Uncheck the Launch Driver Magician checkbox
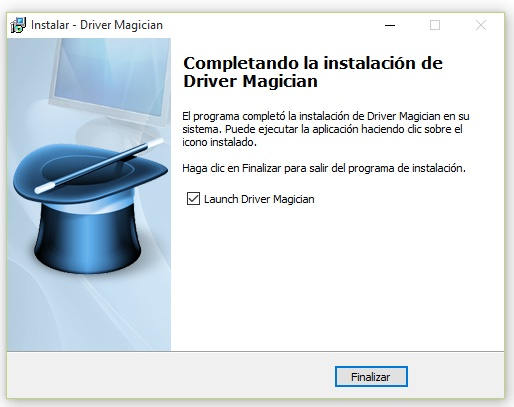 (x=193, y=199)
